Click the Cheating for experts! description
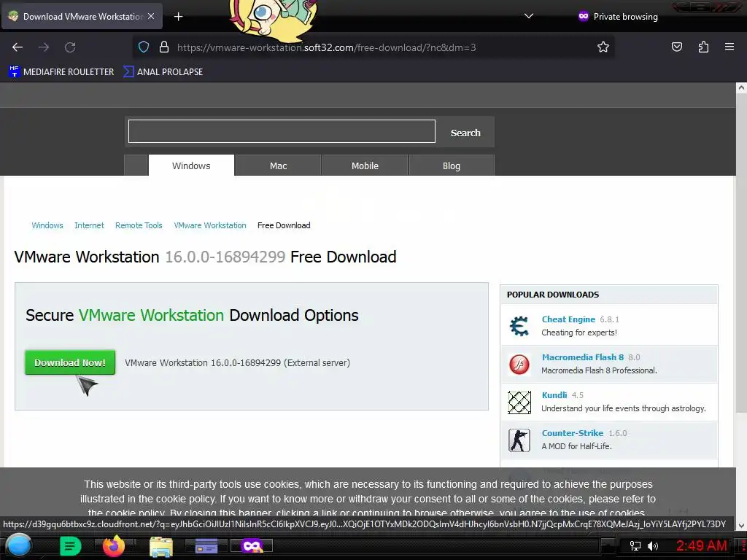Image resolution: width=747 pixels, height=560 pixels. (578, 332)
